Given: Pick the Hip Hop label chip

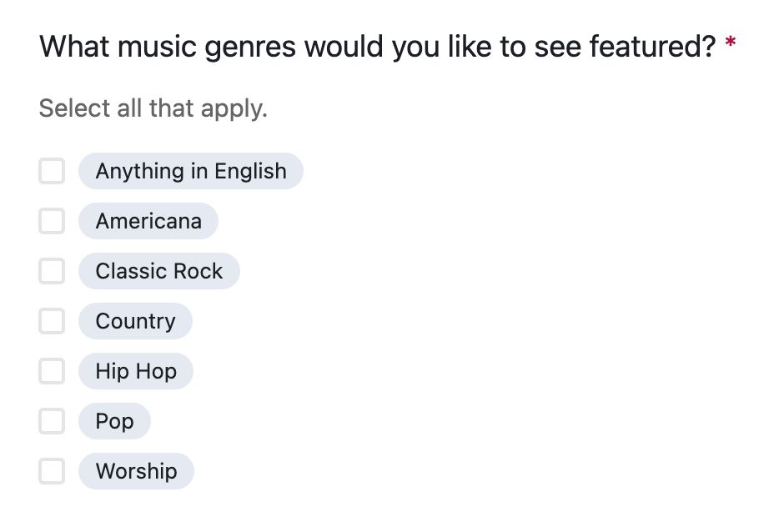Looking at the screenshot, I should [136, 371].
